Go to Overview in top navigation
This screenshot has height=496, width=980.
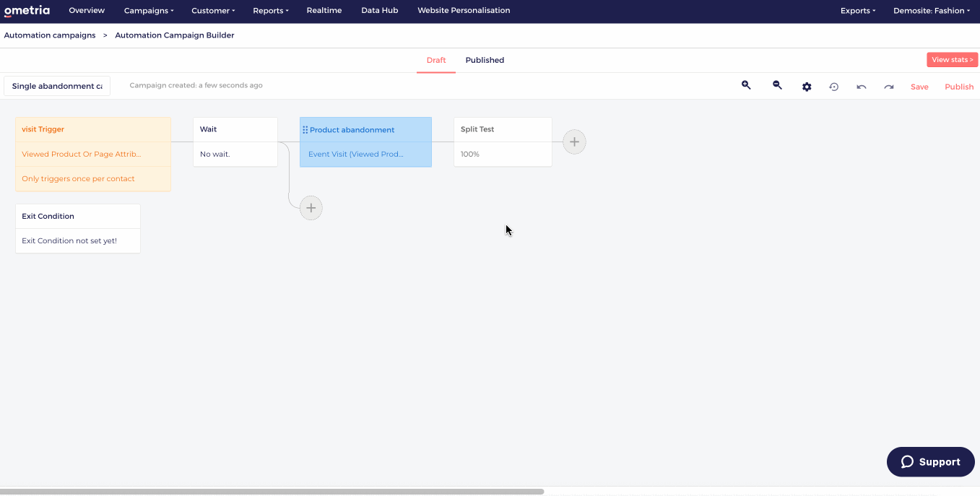[x=87, y=11]
